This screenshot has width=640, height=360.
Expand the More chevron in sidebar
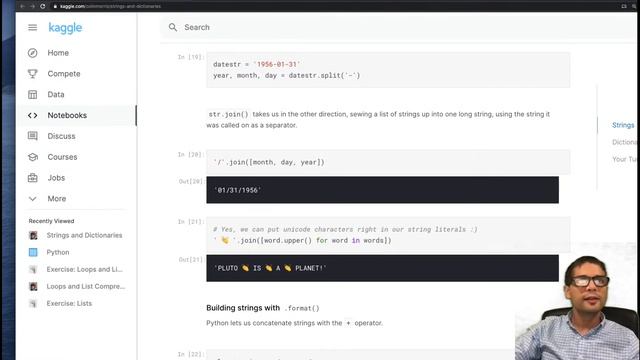[33, 199]
